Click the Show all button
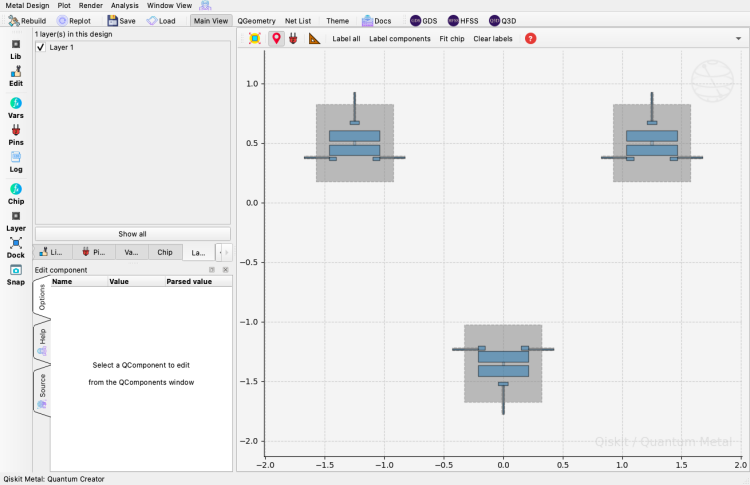Image resolution: width=750 pixels, height=485 pixels. [132, 234]
